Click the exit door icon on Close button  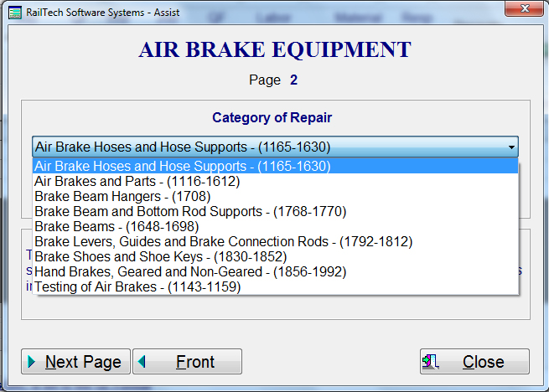coord(431,362)
